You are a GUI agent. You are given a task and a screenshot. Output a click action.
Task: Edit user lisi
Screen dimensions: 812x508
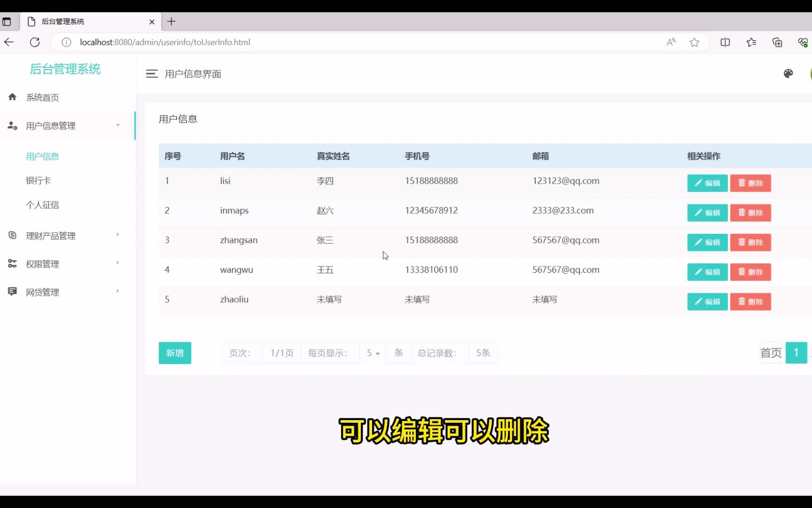pyautogui.click(x=707, y=183)
